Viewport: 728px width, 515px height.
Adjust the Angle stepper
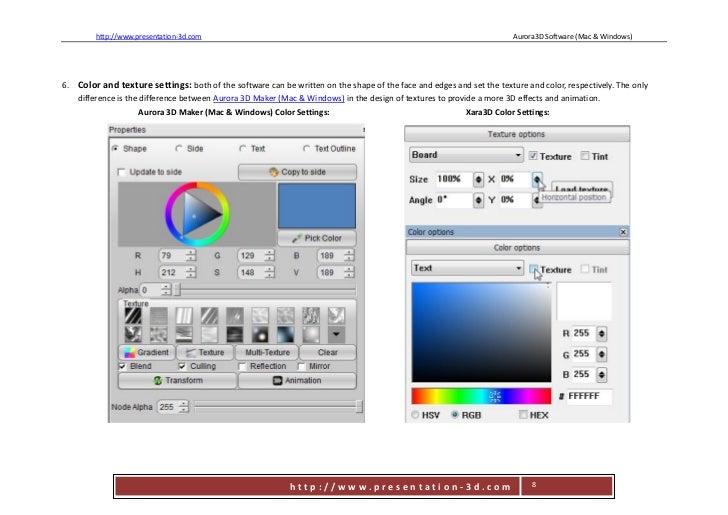(478, 200)
